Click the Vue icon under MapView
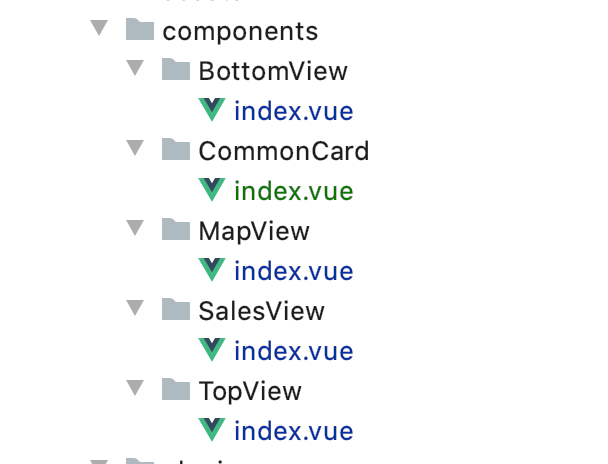The height and width of the screenshot is (464, 608). click(212, 269)
